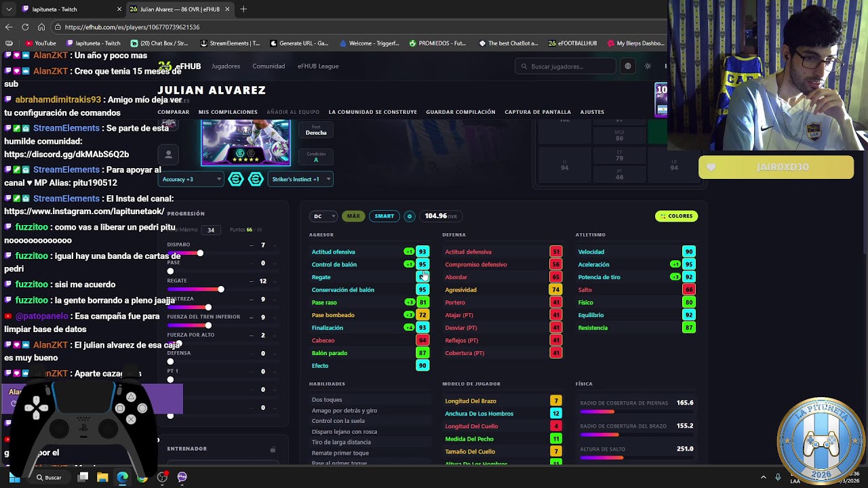868x488 pixels.
Task: Click the Buscar jugadores search field
Action: [566, 66]
